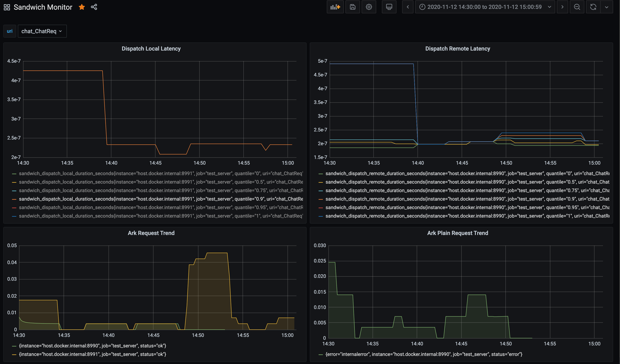
Task: Click the dashboard grid icon beside Sandwich Monitor
Action: [7, 7]
